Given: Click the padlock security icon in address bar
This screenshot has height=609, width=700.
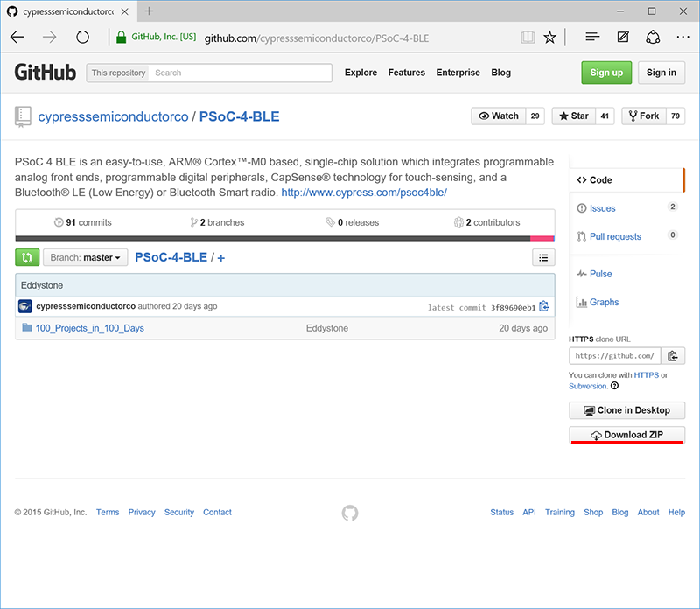Looking at the screenshot, I should (x=121, y=37).
